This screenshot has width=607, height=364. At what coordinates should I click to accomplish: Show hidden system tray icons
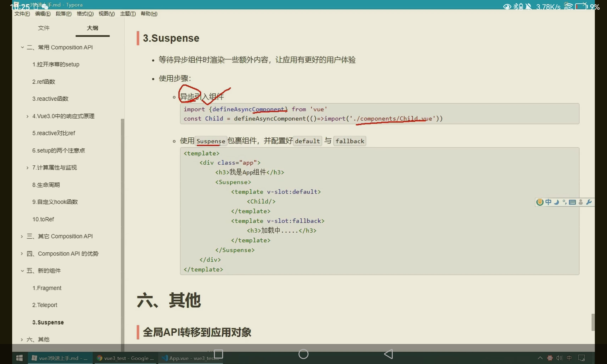tap(540, 358)
